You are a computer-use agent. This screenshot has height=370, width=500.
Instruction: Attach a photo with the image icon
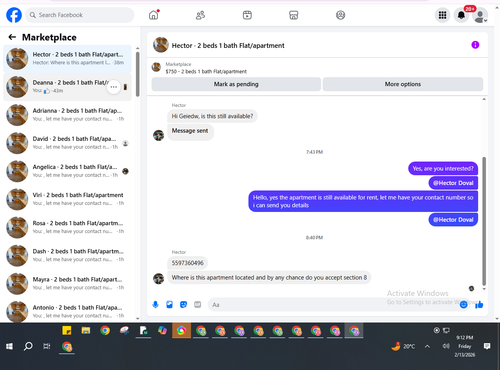[169, 305]
